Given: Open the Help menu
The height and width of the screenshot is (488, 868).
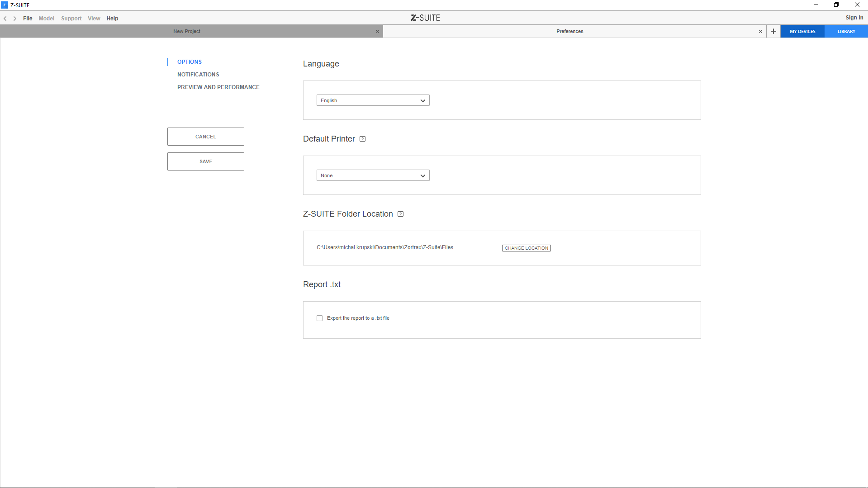Looking at the screenshot, I should click(112, 19).
